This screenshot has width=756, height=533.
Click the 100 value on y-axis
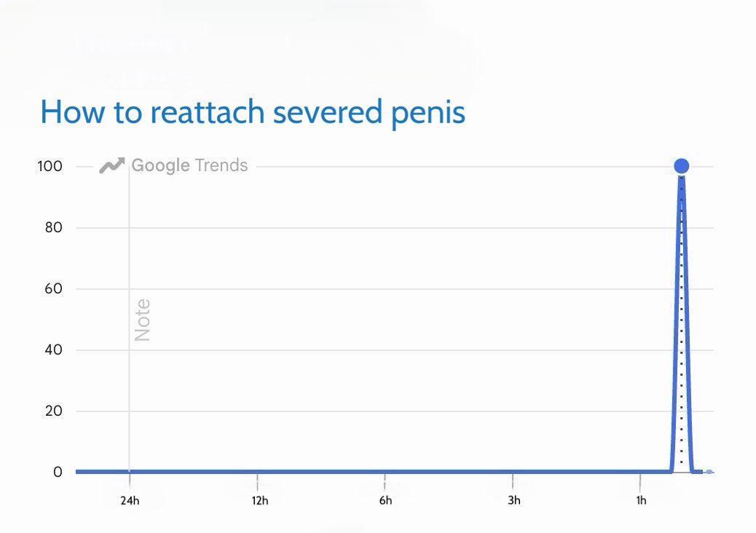pos(50,166)
